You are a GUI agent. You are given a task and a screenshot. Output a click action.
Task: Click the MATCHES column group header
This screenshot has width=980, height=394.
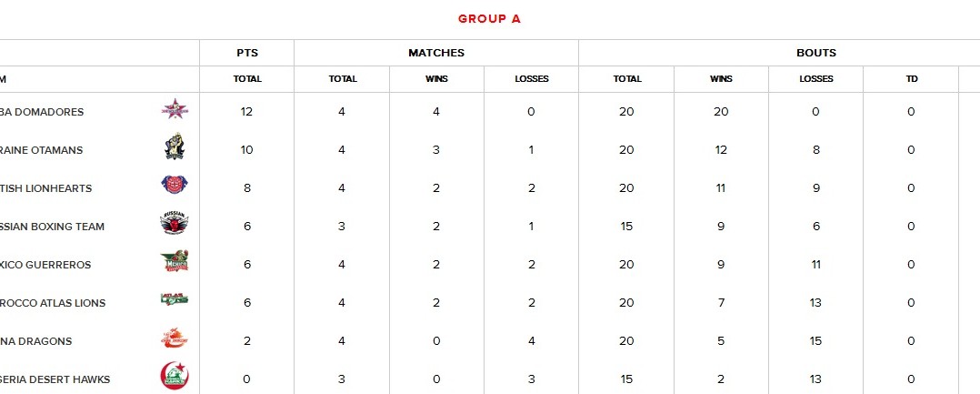tap(436, 53)
